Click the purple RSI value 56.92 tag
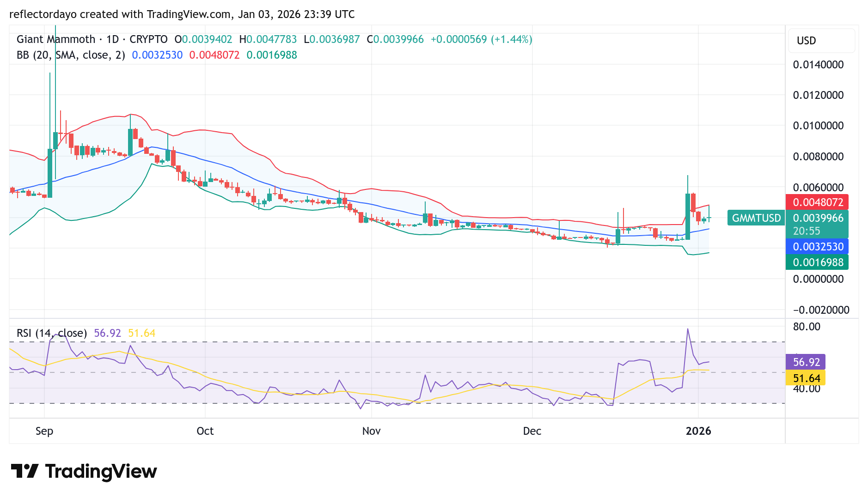Image resolution: width=868 pixels, height=499 pixels. 806,362
